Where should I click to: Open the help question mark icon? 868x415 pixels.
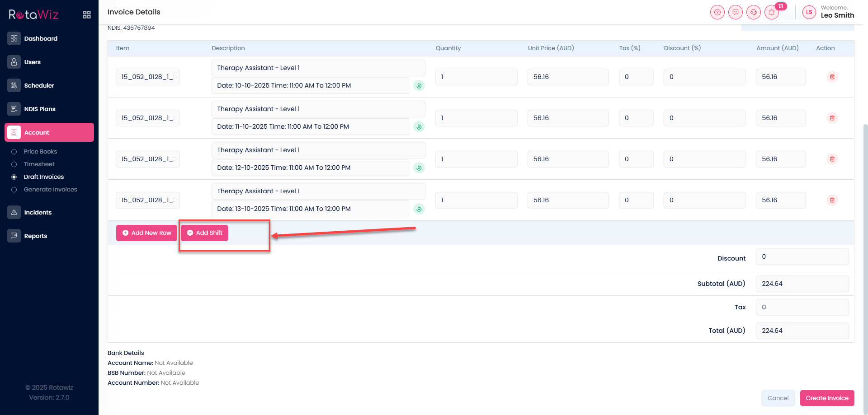717,13
